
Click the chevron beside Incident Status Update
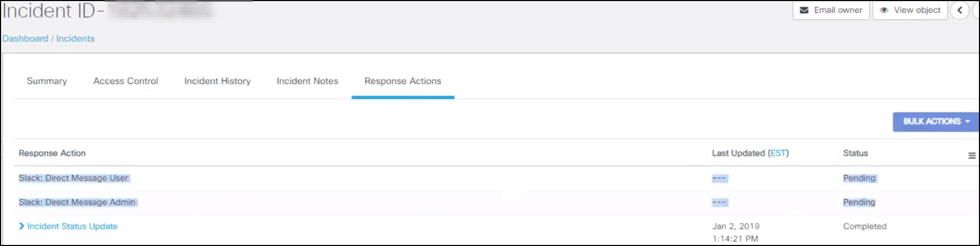click(22, 226)
